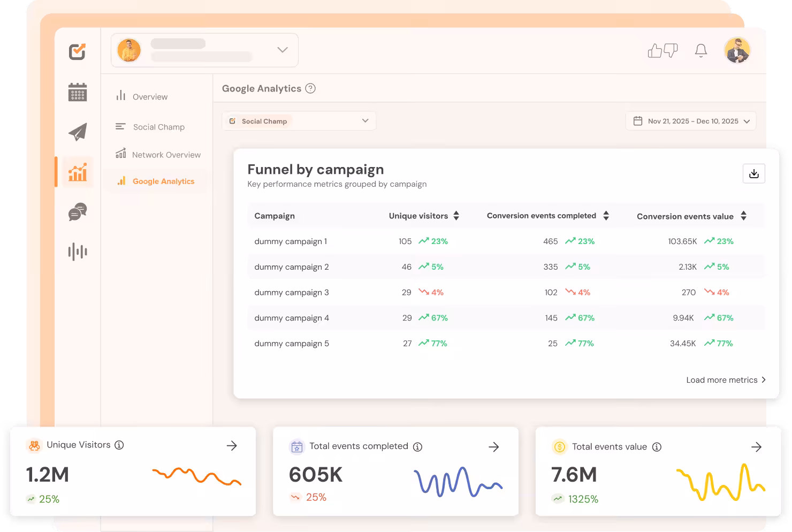Screen dimensions: 792x532
Task: Give a thumbs down rating
Action: 671,50
